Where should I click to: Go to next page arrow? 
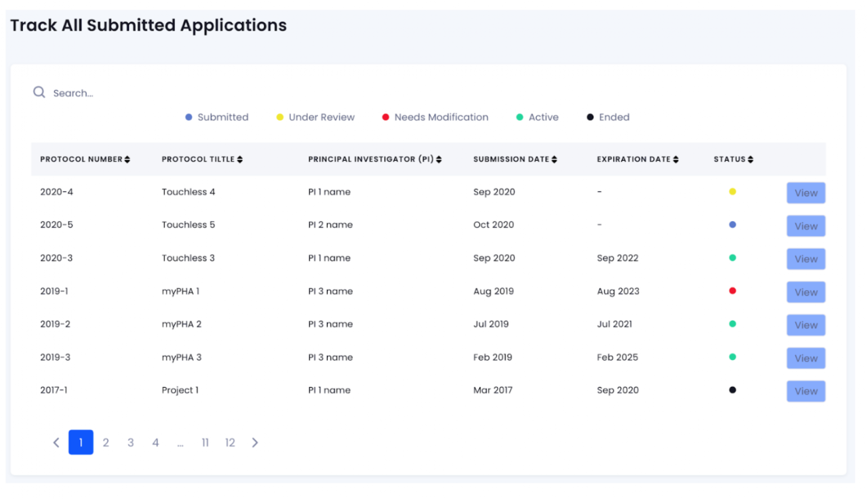tap(255, 443)
